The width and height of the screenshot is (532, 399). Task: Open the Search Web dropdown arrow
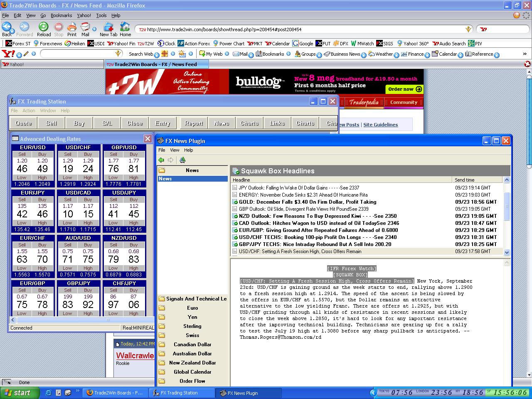157,54
